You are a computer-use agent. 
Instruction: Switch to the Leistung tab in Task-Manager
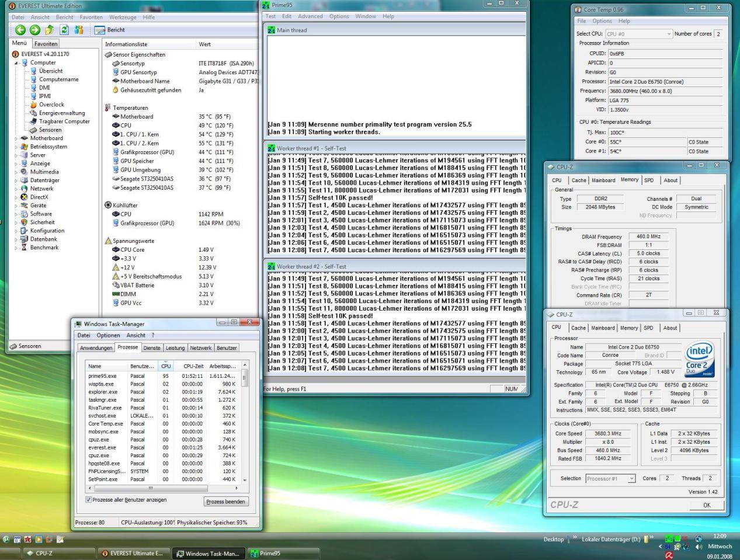pos(175,348)
